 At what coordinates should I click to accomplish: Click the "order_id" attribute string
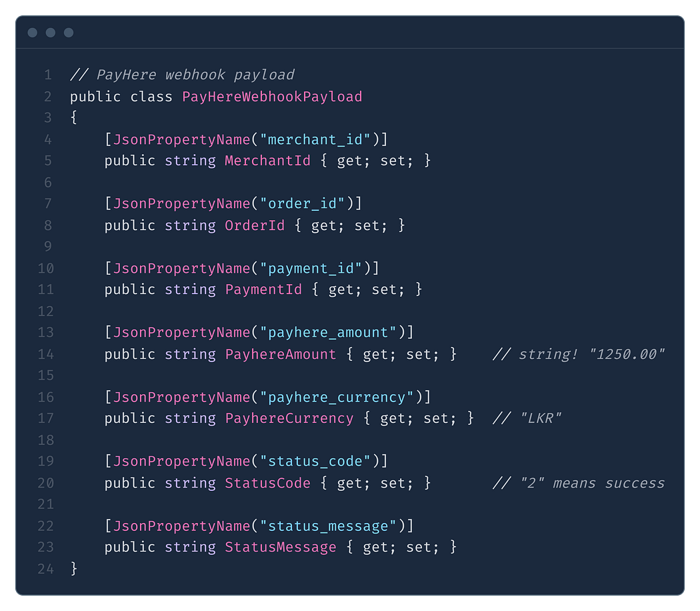point(302,204)
